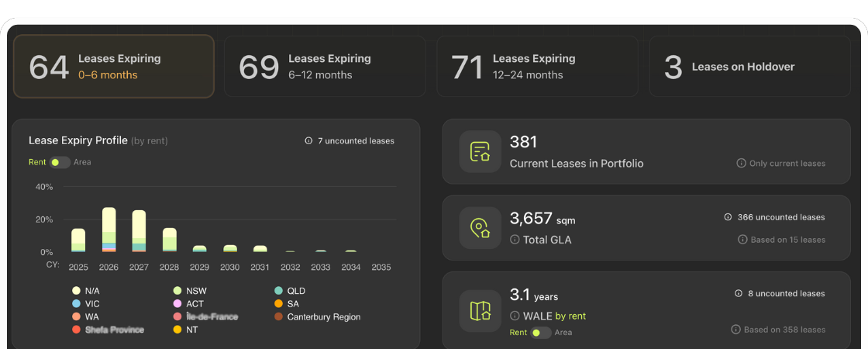Select the 64 Leases Expiring 0–6 months card
868x349 pixels.
(114, 67)
